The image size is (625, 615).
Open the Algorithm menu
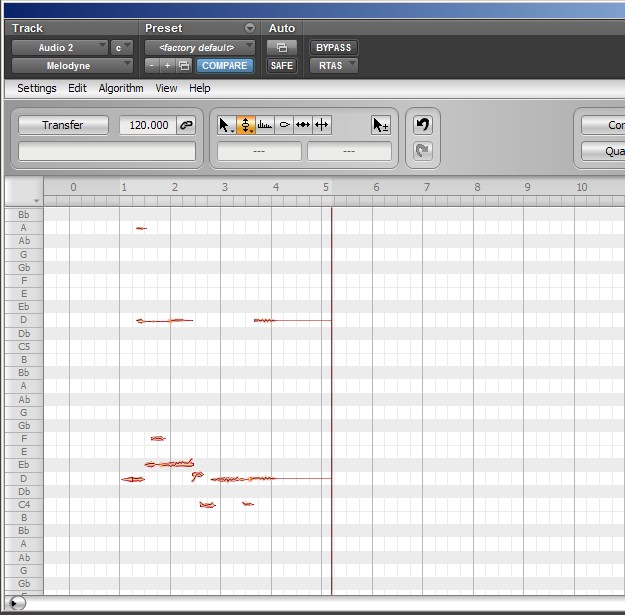click(x=121, y=88)
